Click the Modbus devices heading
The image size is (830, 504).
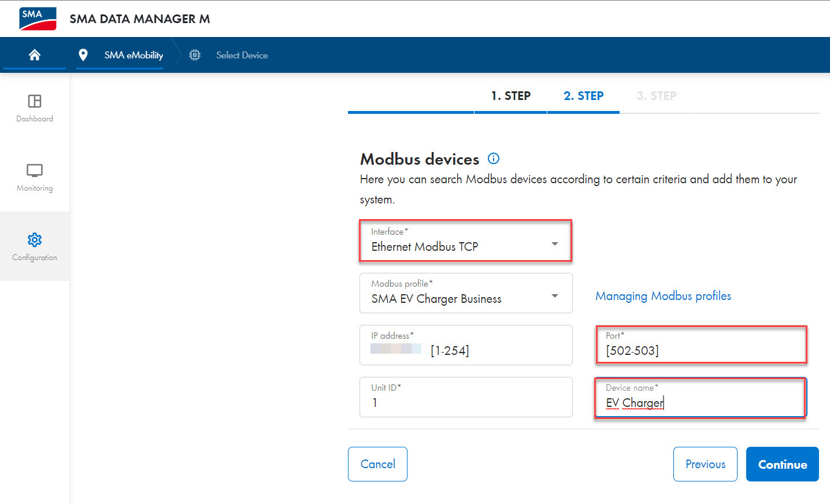(x=420, y=159)
